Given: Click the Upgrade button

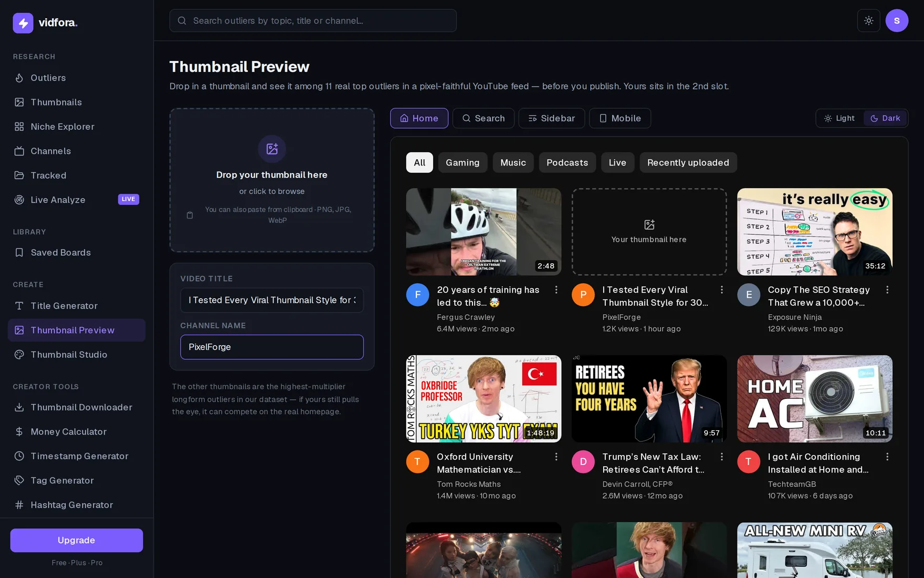Looking at the screenshot, I should 77,540.
